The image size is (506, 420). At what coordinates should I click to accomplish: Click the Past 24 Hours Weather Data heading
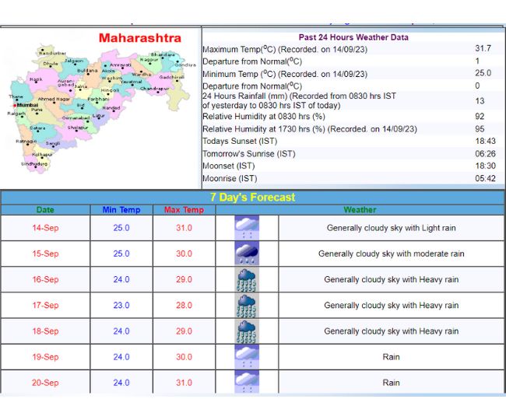[353, 37]
